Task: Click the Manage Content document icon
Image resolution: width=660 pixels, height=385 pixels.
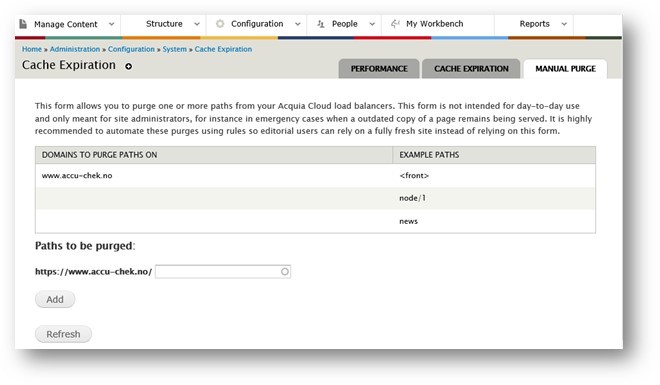Action: coord(23,24)
